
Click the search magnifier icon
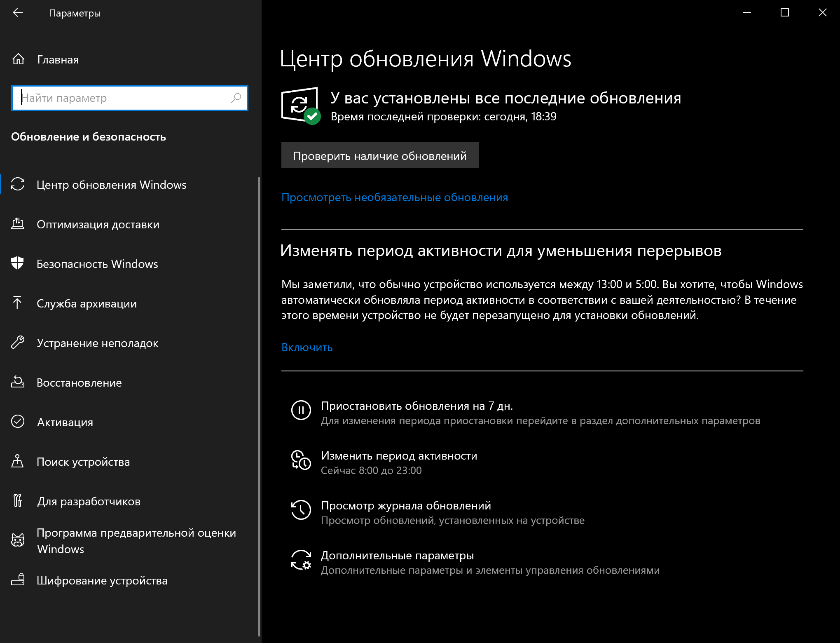(x=236, y=98)
